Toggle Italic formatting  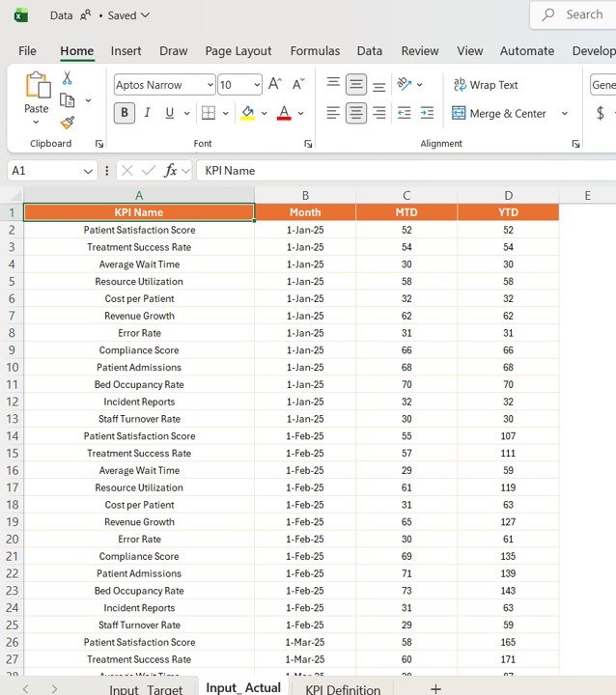(148, 113)
